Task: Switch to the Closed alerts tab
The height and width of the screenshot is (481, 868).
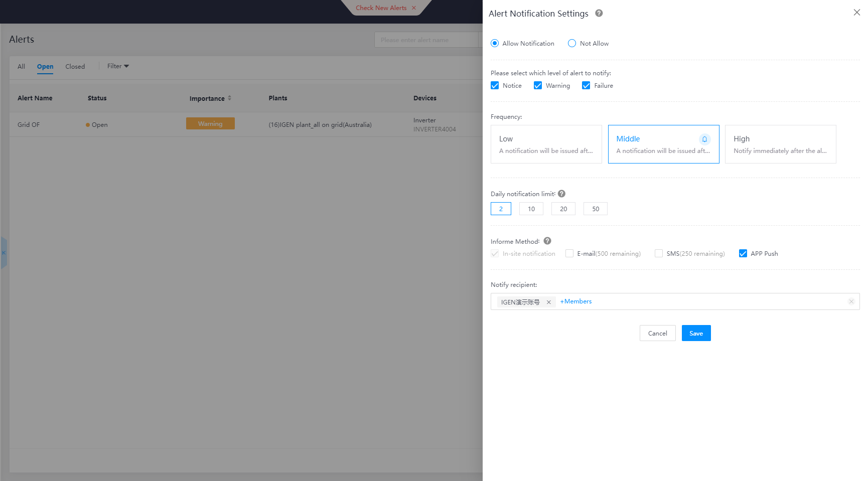Action: pos(75,67)
